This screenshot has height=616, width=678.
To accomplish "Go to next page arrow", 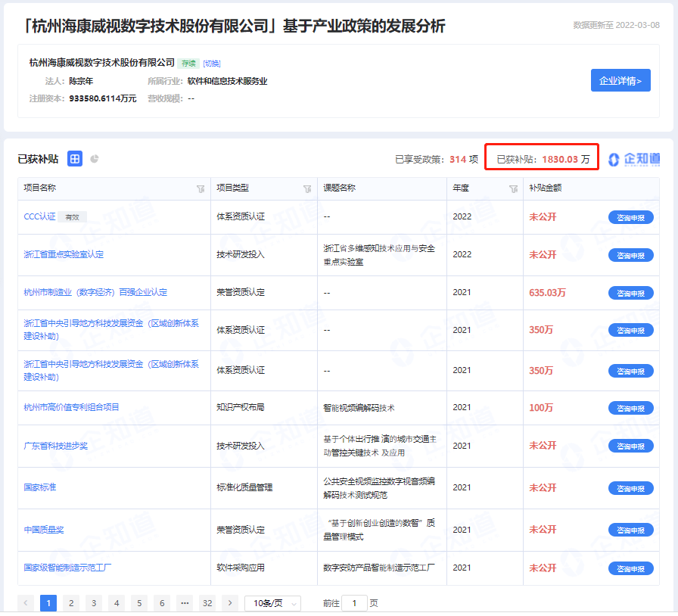I will 230,602.
